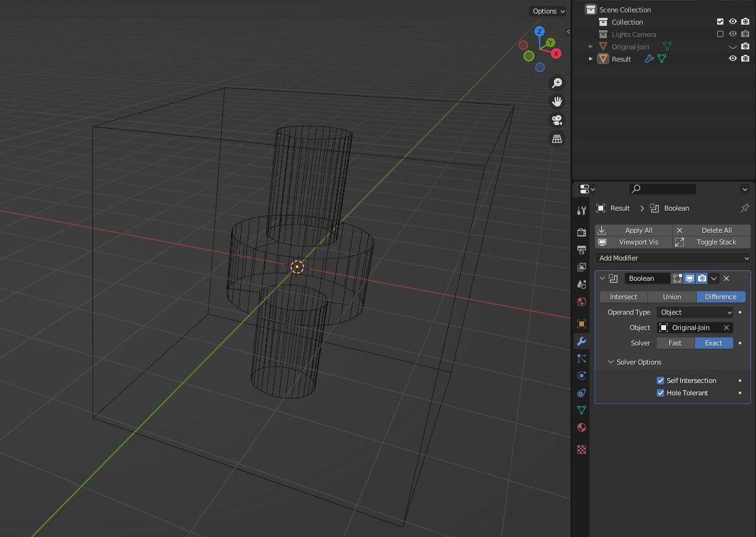Select the Render Properties tab
The width and height of the screenshot is (756, 537).
click(x=581, y=232)
